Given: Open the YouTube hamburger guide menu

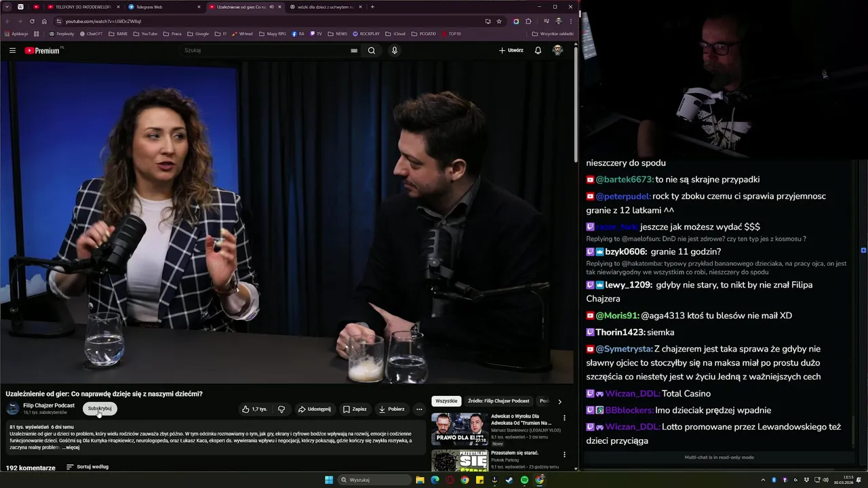Looking at the screenshot, I should click(12, 50).
